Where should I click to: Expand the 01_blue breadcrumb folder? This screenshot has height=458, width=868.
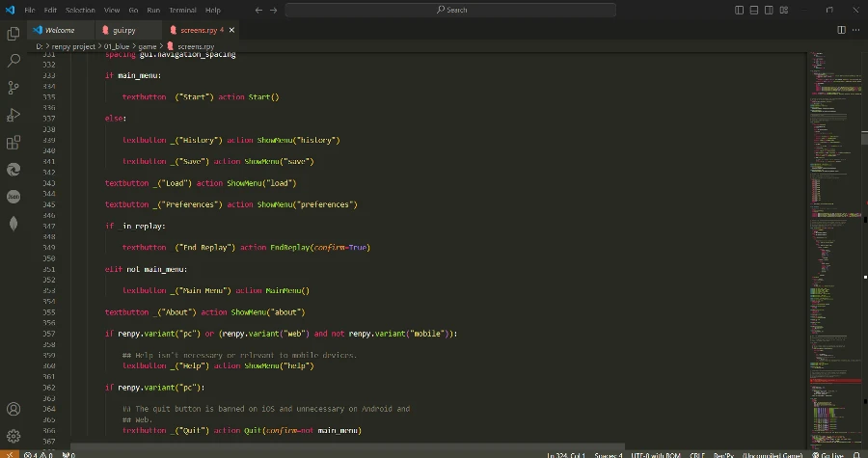click(x=116, y=45)
